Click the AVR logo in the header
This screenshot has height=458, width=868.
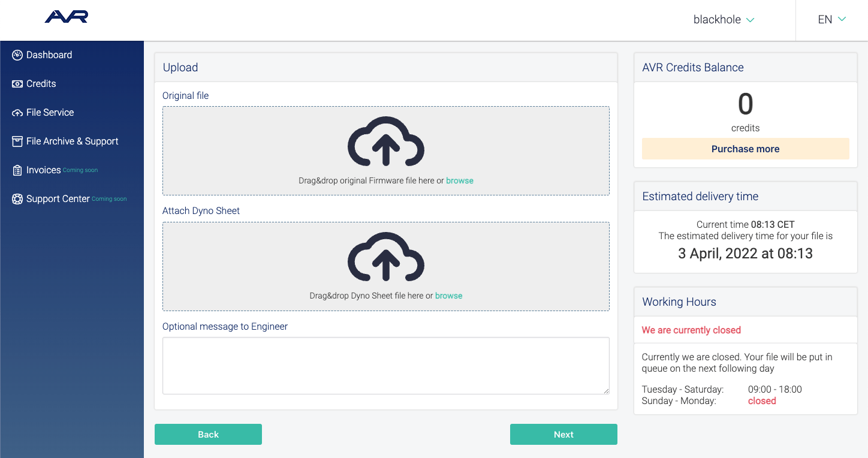pos(67,17)
